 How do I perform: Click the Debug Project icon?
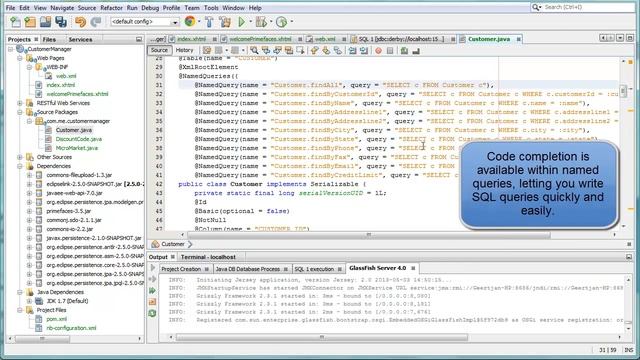261,22
